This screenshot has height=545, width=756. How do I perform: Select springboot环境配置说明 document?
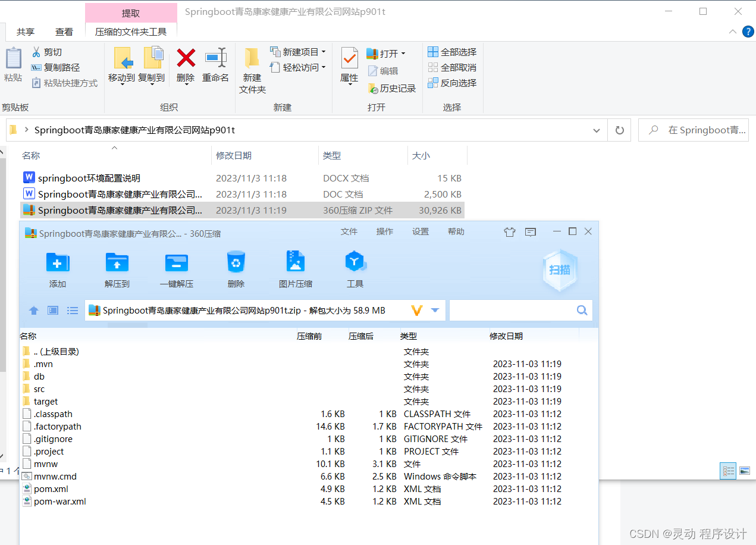pyautogui.click(x=89, y=178)
